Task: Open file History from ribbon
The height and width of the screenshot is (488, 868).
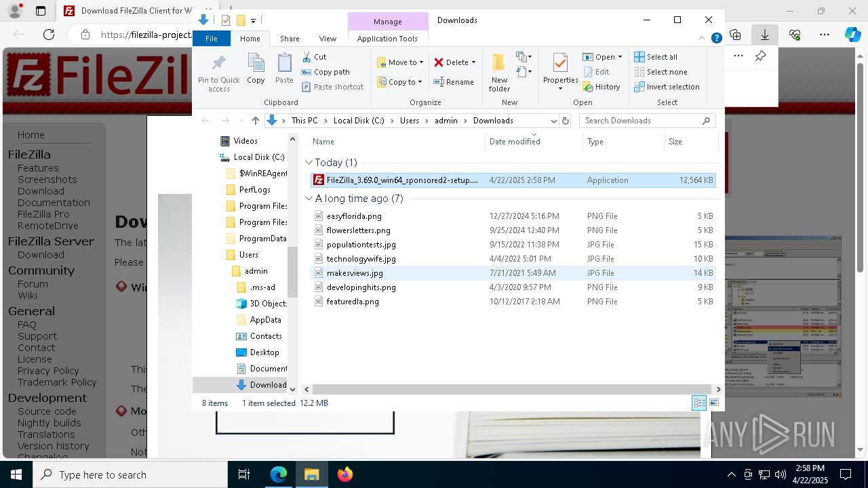Action: [x=601, y=87]
